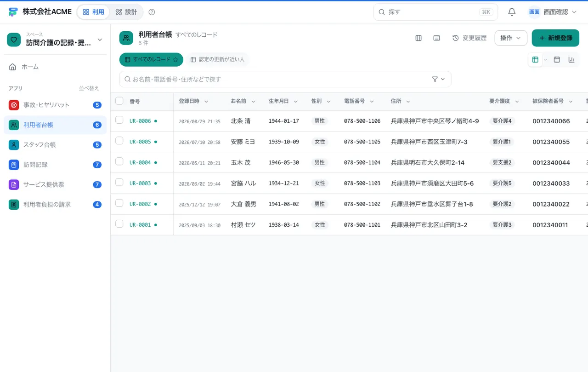Switch to 設計 mode tab
The image size is (588, 372).
tap(126, 12)
